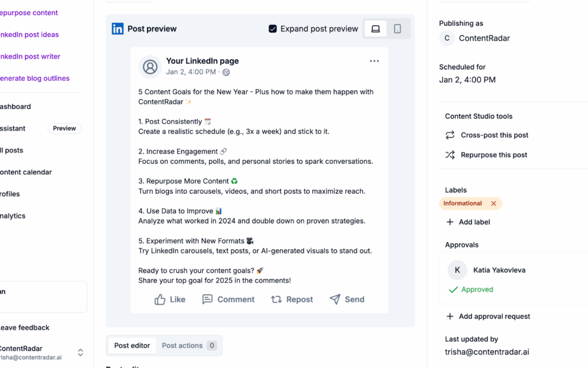
Task: Click the LinkedIn logo in Post preview
Action: point(118,29)
